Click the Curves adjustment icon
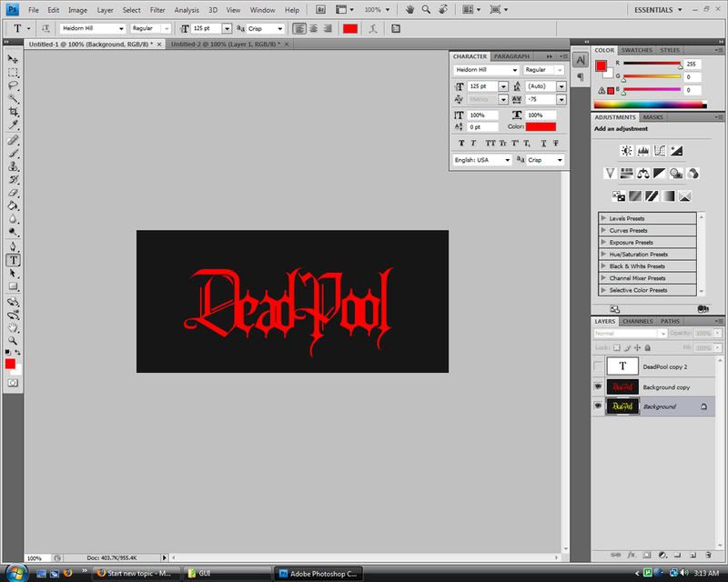The width and height of the screenshot is (728, 582). coord(660,150)
